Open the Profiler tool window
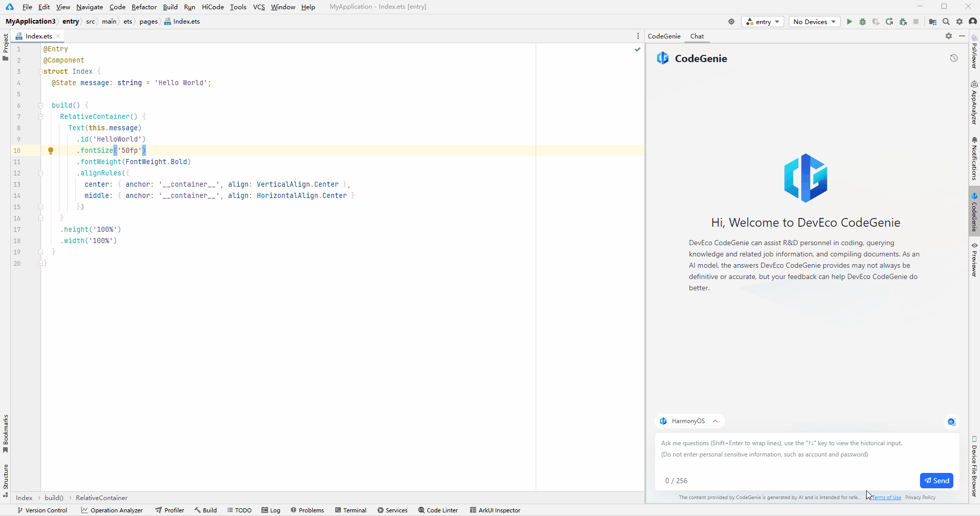The width and height of the screenshot is (980, 516). tap(170, 510)
